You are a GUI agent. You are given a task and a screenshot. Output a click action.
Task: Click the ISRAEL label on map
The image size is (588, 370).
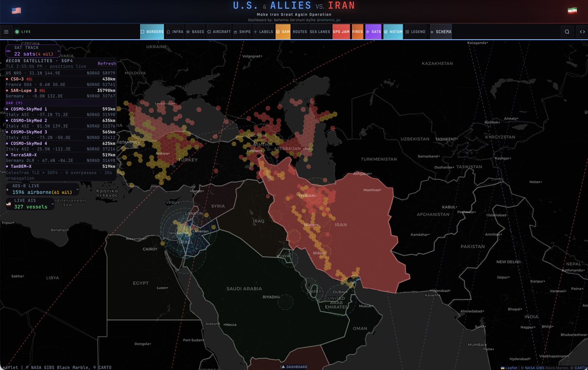[185, 242]
